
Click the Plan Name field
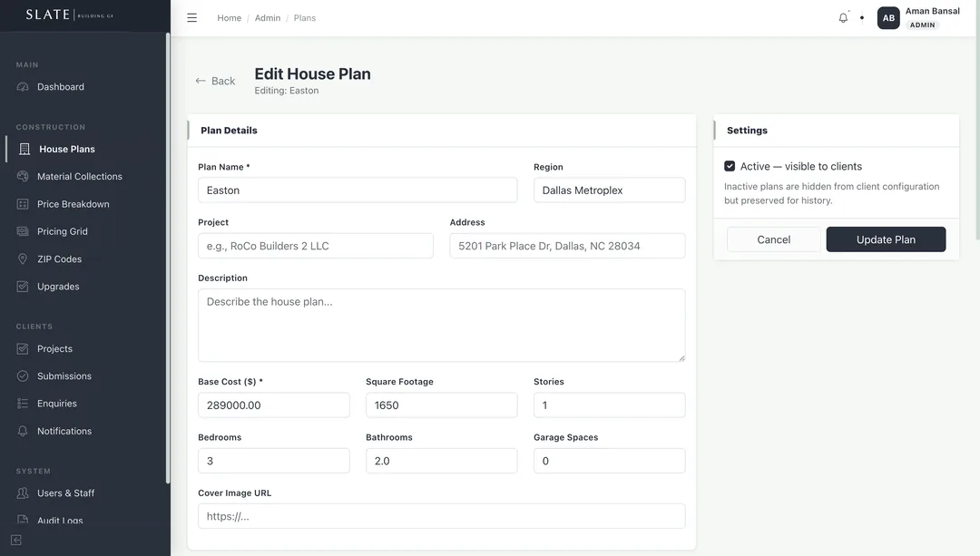pyautogui.click(x=358, y=190)
